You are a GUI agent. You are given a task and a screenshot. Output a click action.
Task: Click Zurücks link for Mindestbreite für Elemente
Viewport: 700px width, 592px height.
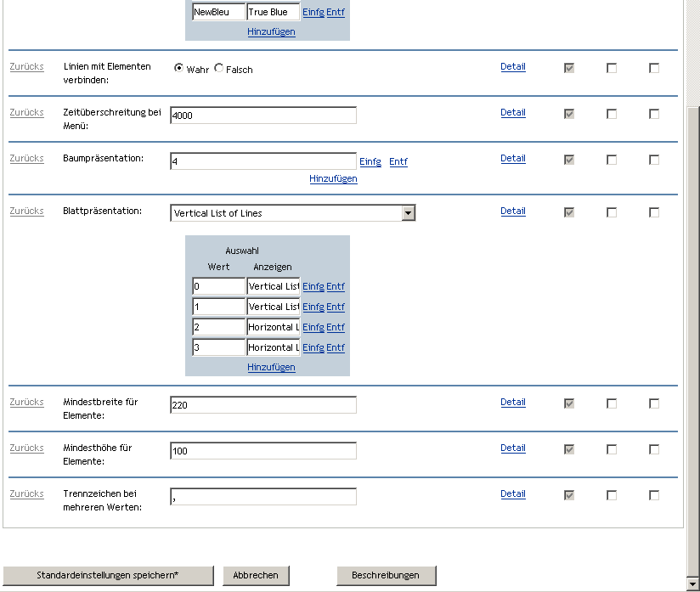tap(26, 403)
